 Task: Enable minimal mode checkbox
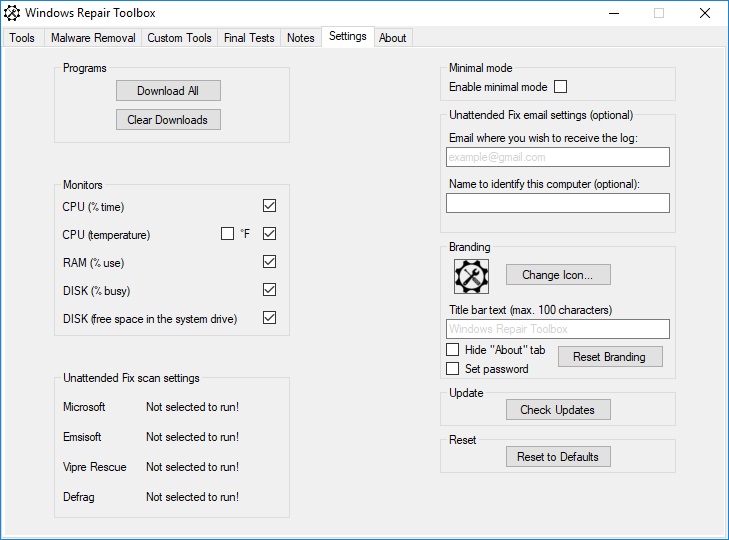(561, 87)
